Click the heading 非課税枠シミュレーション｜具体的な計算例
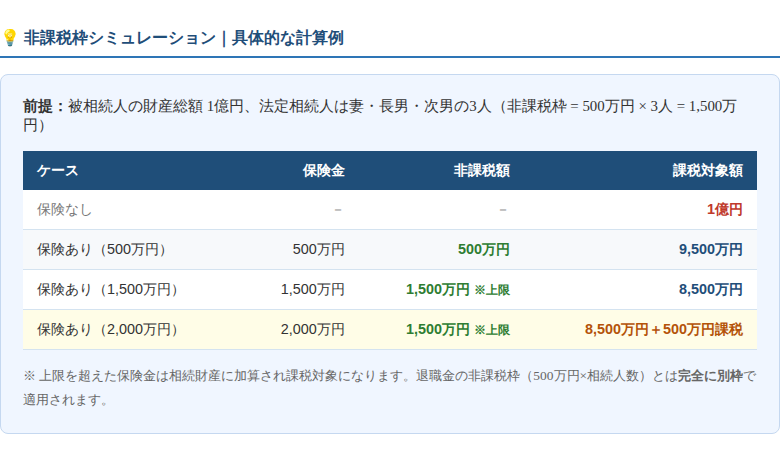This screenshot has height=466, width=780. (x=184, y=38)
